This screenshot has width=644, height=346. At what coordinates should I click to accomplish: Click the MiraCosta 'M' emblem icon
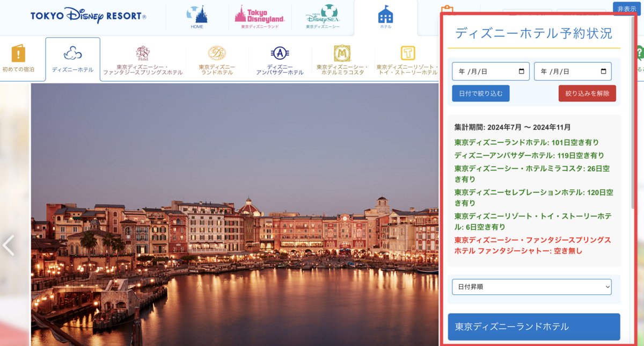click(x=342, y=53)
